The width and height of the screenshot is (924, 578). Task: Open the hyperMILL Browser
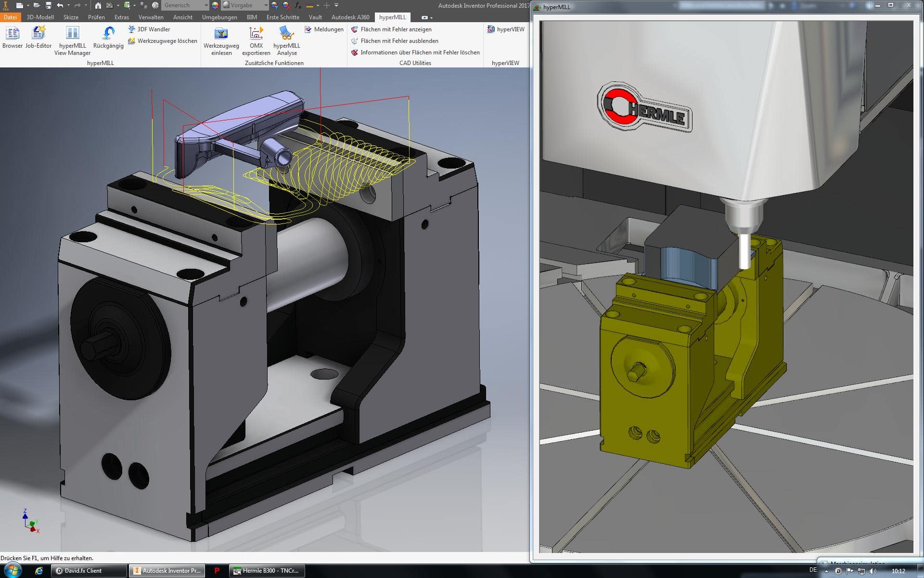coord(12,38)
